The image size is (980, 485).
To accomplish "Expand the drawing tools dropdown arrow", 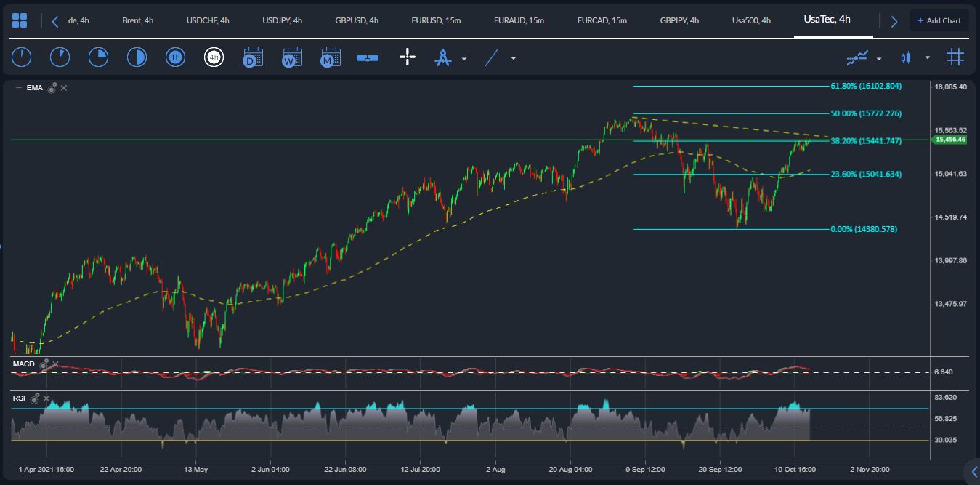I will pyautogui.click(x=464, y=58).
